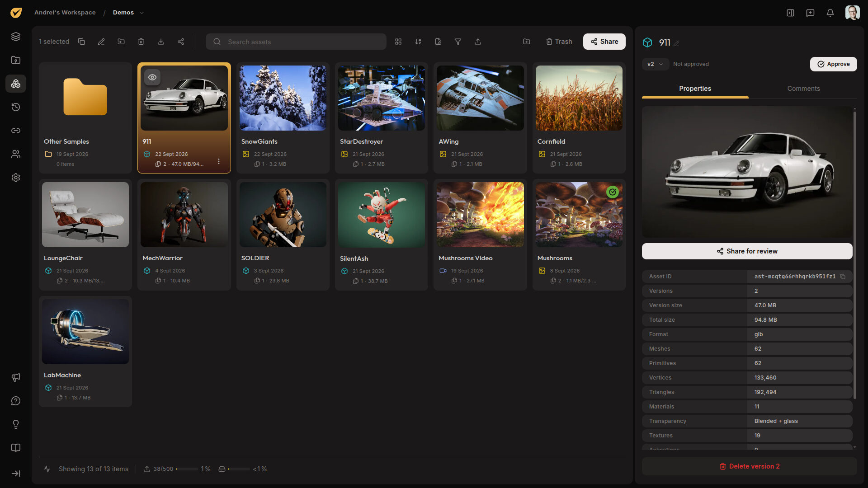Screen dimensions: 868x488
Task: Select the Properties tab
Action: [x=695, y=89]
